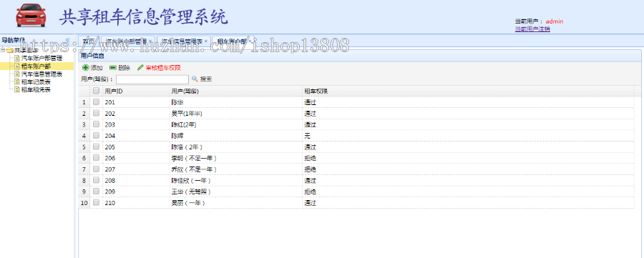Click the page icon beside 租车账户部 in tree

17,66
